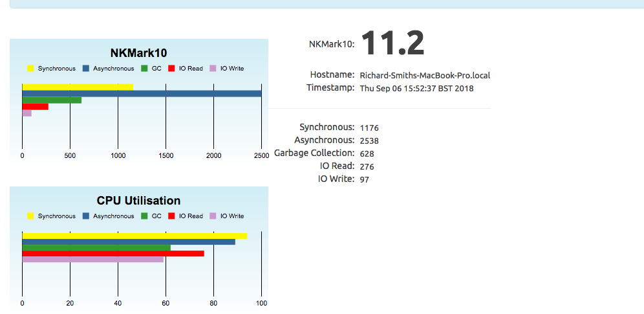Click yellow Synchronous legend swatch in NKMark10 chart
Screen dimensions: 644x314
30,69
